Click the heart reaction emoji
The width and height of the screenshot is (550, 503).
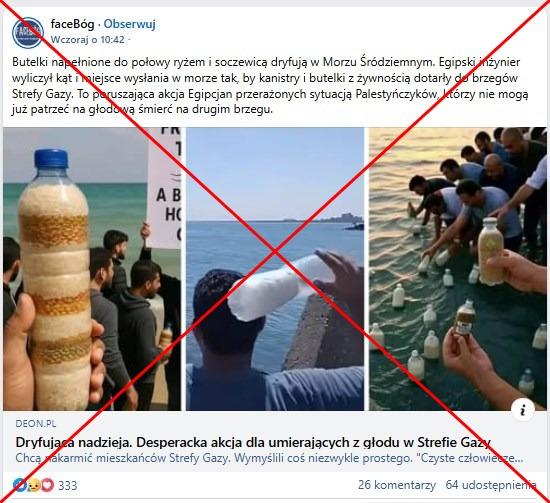(x=48, y=485)
